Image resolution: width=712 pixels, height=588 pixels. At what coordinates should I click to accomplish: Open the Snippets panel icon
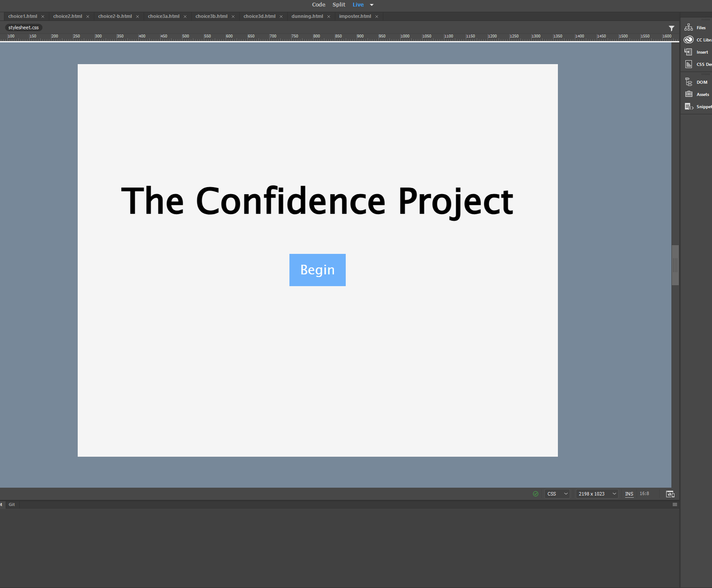689,106
